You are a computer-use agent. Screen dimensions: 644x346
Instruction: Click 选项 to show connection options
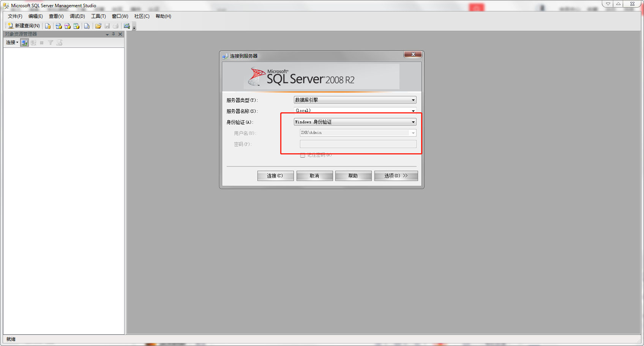click(396, 176)
